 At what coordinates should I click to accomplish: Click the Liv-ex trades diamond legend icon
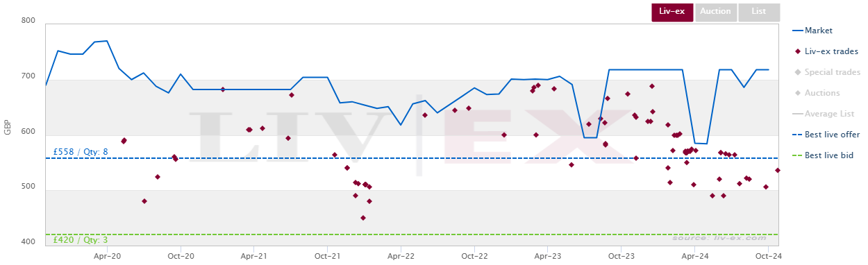click(x=797, y=51)
